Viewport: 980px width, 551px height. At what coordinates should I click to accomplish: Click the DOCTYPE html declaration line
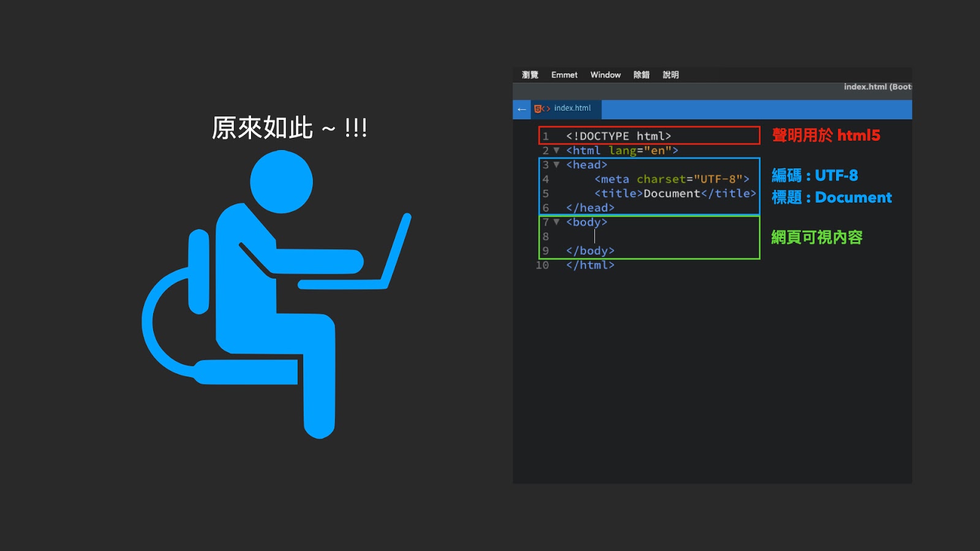coord(619,136)
